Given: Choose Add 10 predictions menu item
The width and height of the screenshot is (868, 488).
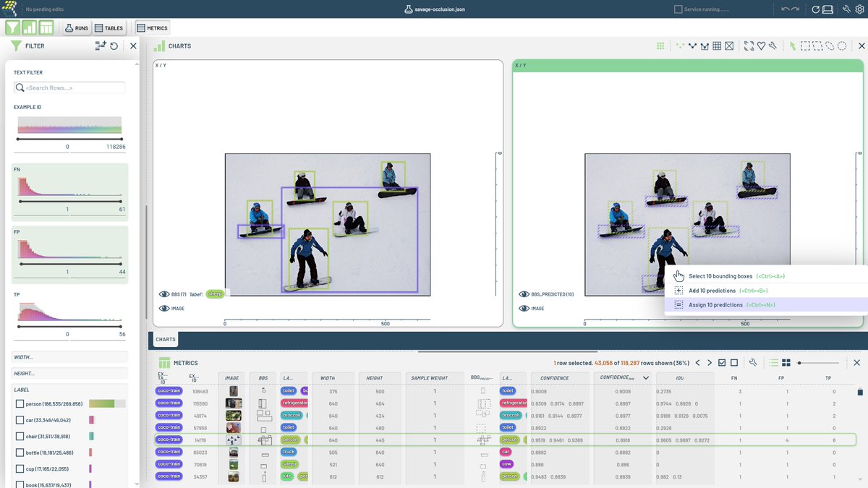Looking at the screenshot, I should tap(767, 291).
